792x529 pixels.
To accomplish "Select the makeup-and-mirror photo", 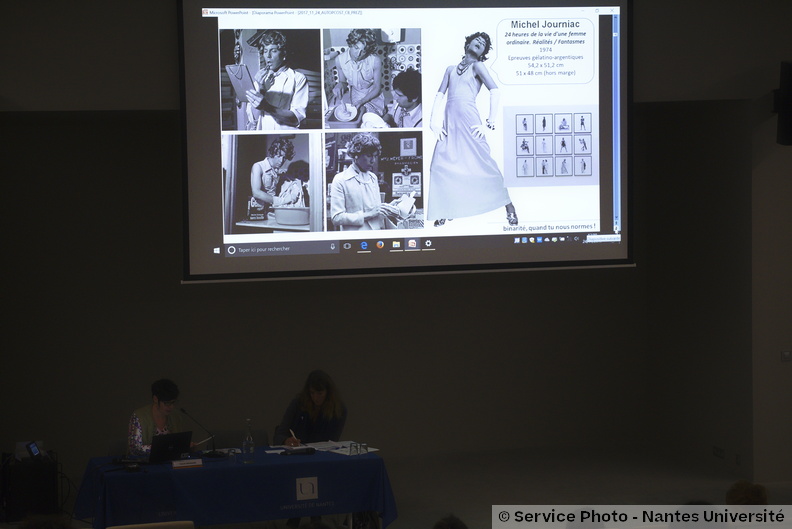I will click(271, 79).
